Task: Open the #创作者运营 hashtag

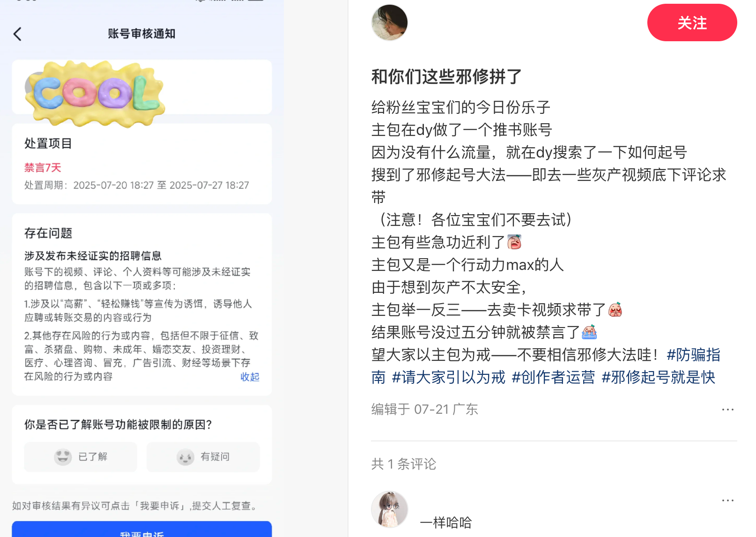Action: pos(553,377)
